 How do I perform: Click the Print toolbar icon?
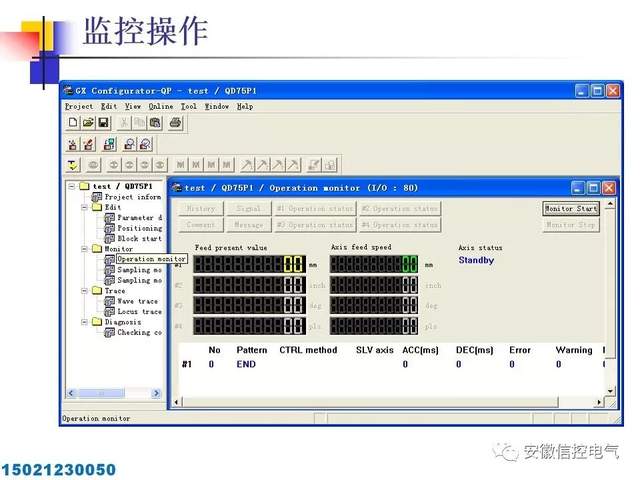pos(176,122)
